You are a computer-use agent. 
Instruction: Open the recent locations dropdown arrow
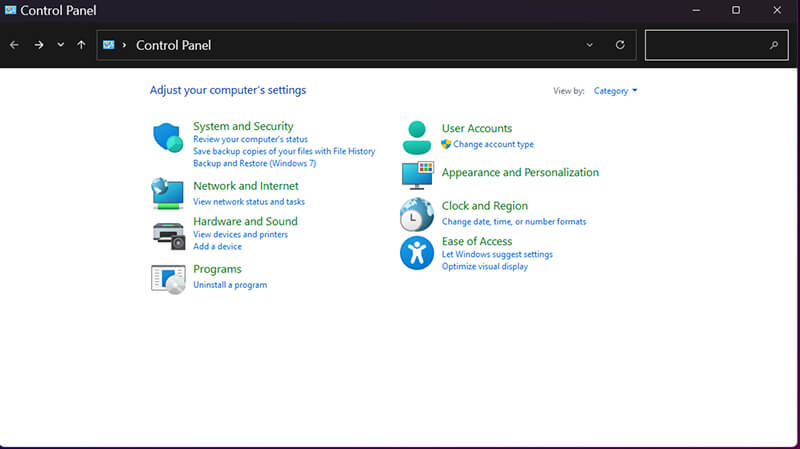(61, 45)
